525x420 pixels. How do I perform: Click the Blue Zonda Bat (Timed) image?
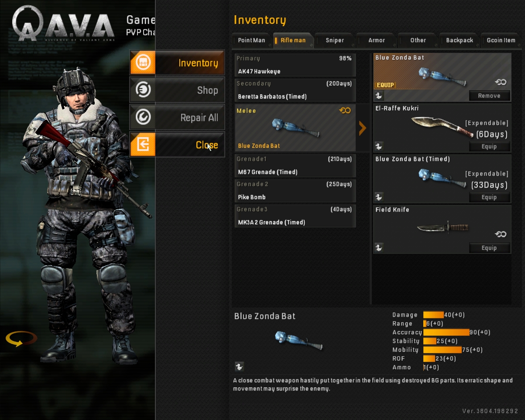[442, 178]
